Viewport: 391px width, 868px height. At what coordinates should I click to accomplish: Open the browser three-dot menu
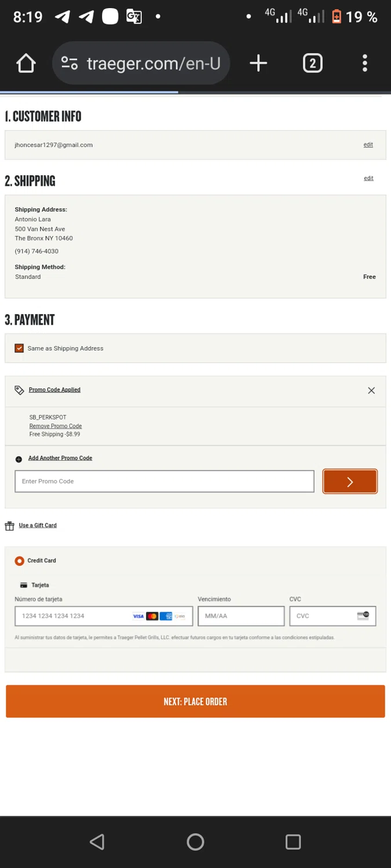tap(365, 63)
